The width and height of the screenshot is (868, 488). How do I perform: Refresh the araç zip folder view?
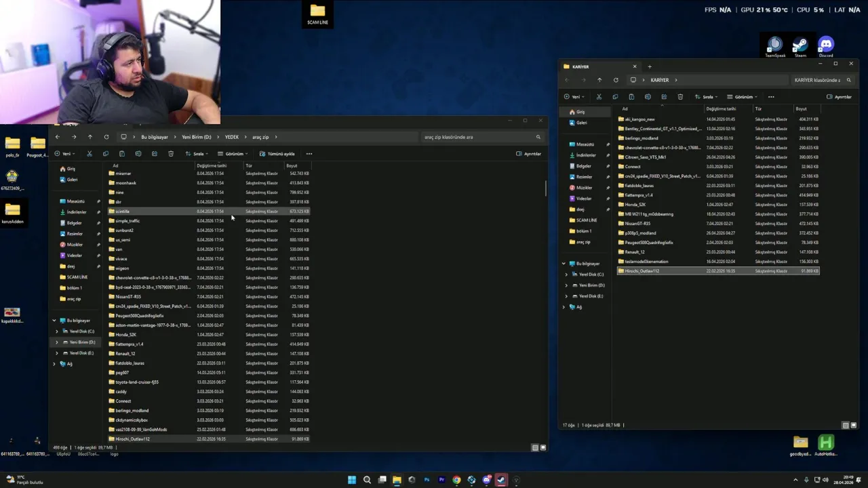click(x=106, y=137)
